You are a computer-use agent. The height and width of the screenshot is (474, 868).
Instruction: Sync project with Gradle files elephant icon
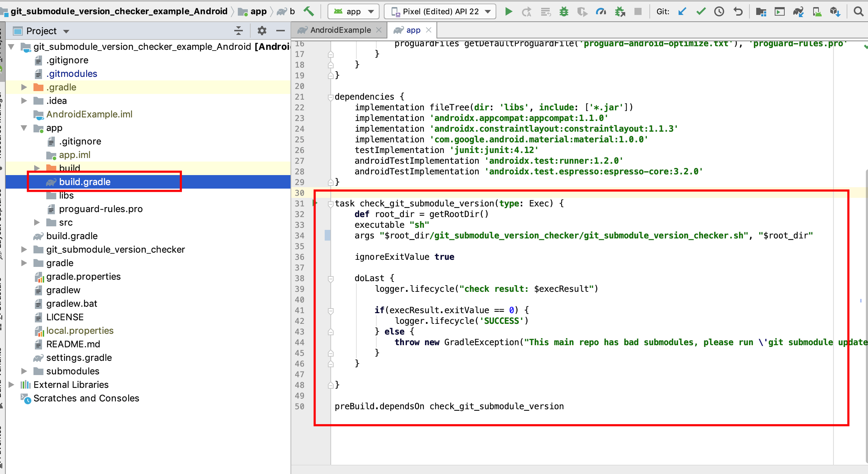coord(799,11)
